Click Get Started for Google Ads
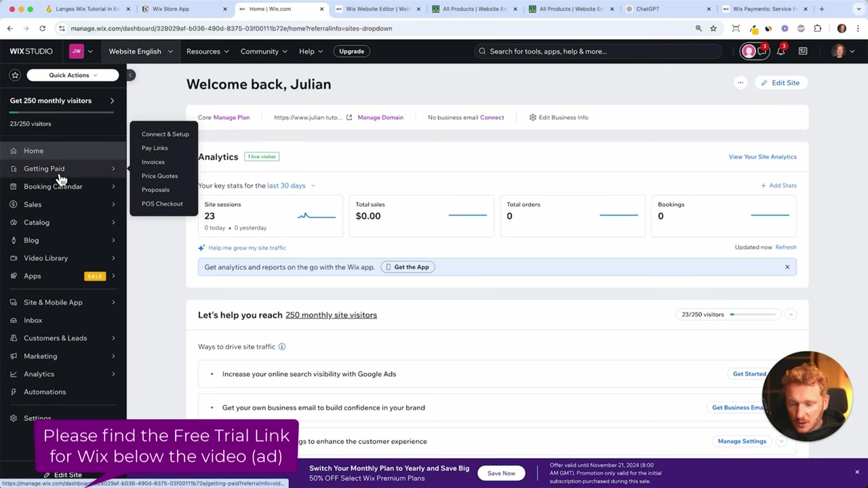This screenshot has width=868, height=488. (x=749, y=374)
